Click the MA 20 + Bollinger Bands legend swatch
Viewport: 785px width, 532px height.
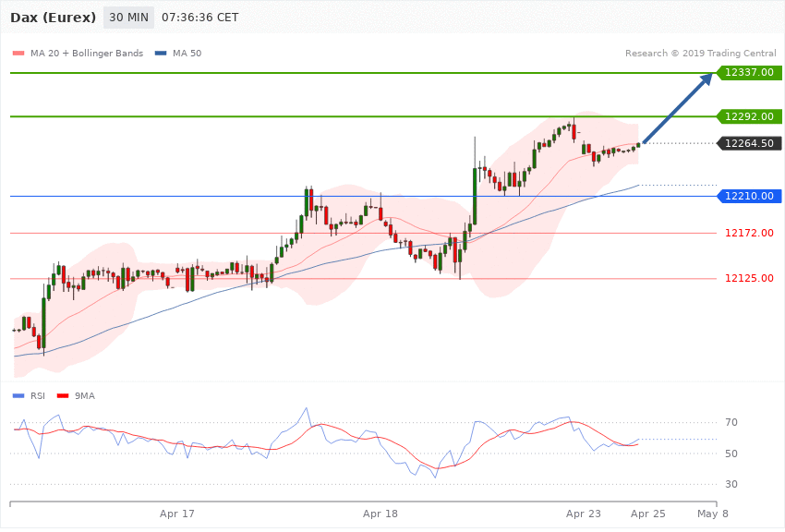tap(18, 53)
